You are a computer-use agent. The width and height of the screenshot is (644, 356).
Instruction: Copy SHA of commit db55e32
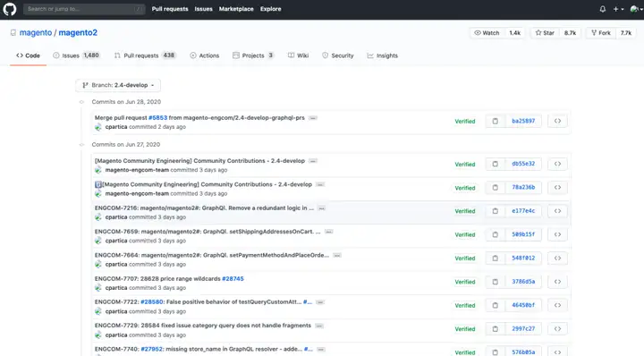coord(496,164)
